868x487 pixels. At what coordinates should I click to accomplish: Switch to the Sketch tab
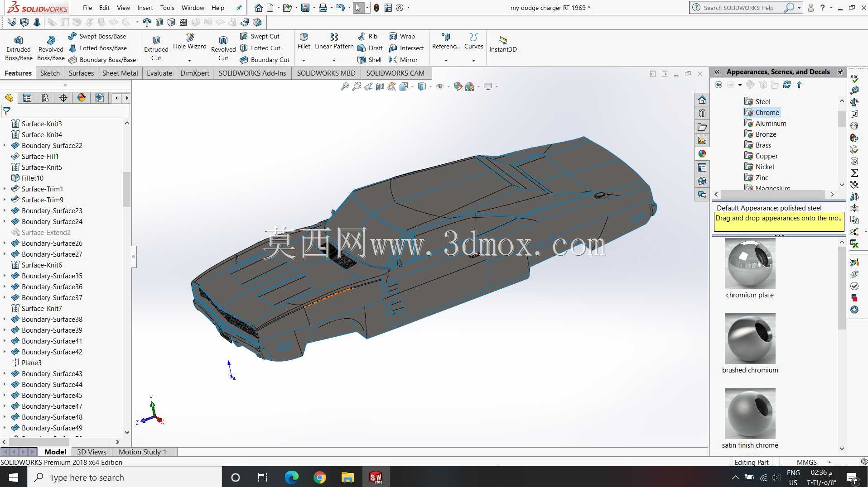[50, 73]
